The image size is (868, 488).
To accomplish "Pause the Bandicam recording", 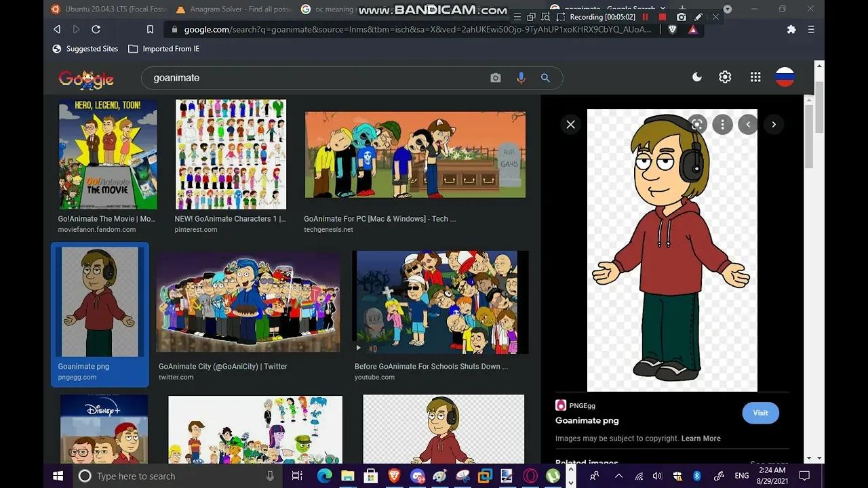I will coord(645,17).
